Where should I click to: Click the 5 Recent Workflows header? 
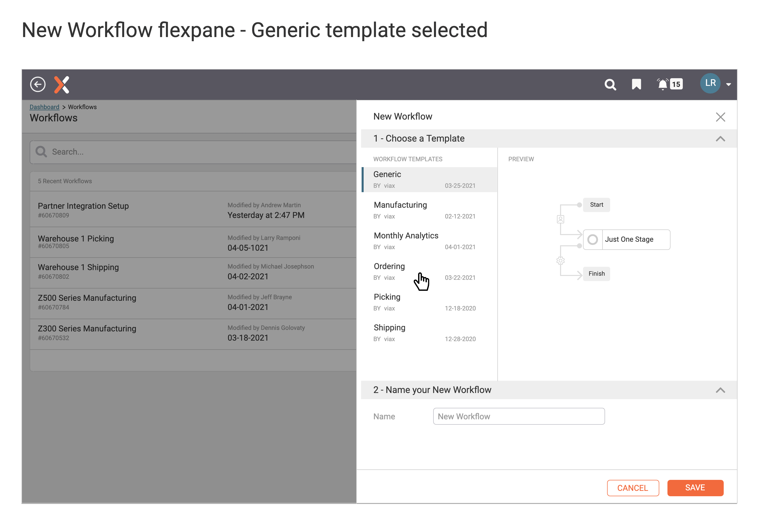pos(65,181)
